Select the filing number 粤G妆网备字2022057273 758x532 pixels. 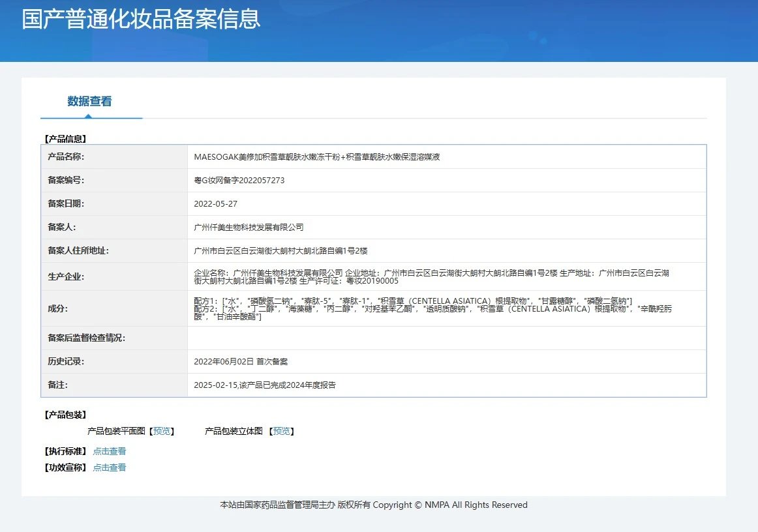239,180
